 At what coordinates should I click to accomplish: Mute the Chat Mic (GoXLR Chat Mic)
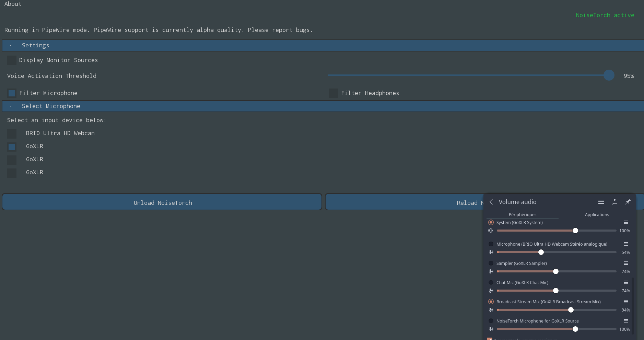491,291
